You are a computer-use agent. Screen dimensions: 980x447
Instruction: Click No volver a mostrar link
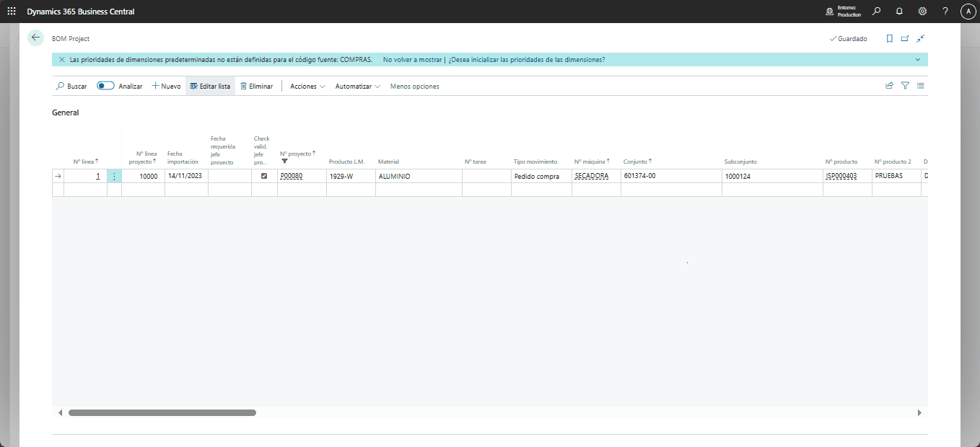pyautogui.click(x=412, y=60)
